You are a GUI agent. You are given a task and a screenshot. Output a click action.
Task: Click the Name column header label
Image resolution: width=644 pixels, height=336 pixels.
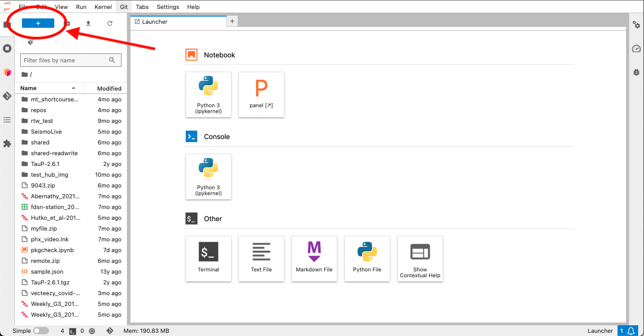(x=28, y=88)
